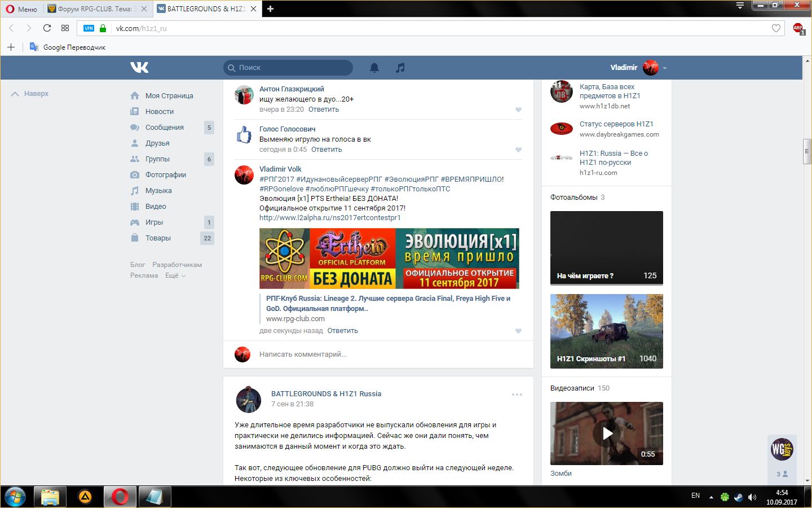Open BATTLEGROUNDS & H1Z1 Russia post author
The image size is (812, 508).
click(326, 394)
